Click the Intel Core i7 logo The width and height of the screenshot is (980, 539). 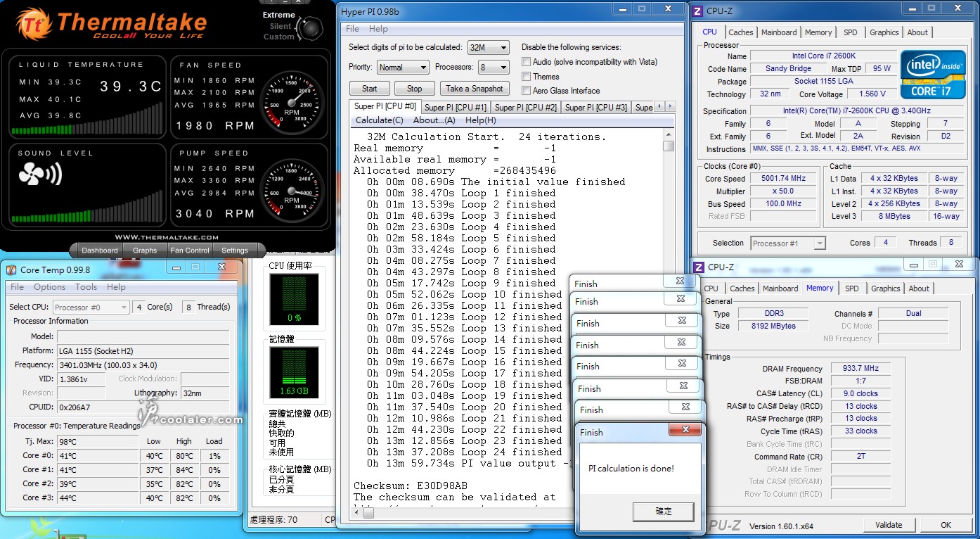pyautogui.click(x=933, y=74)
